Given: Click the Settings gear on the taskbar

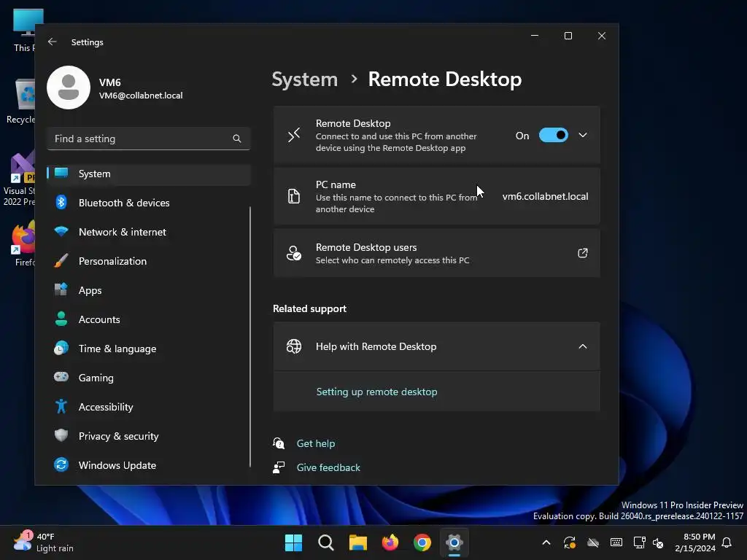Looking at the screenshot, I should point(454,542).
